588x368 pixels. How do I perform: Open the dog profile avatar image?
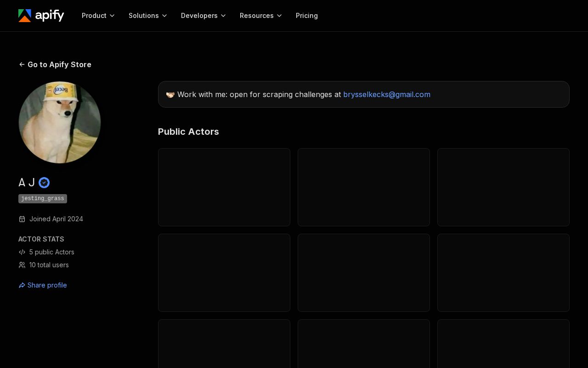coord(60,122)
